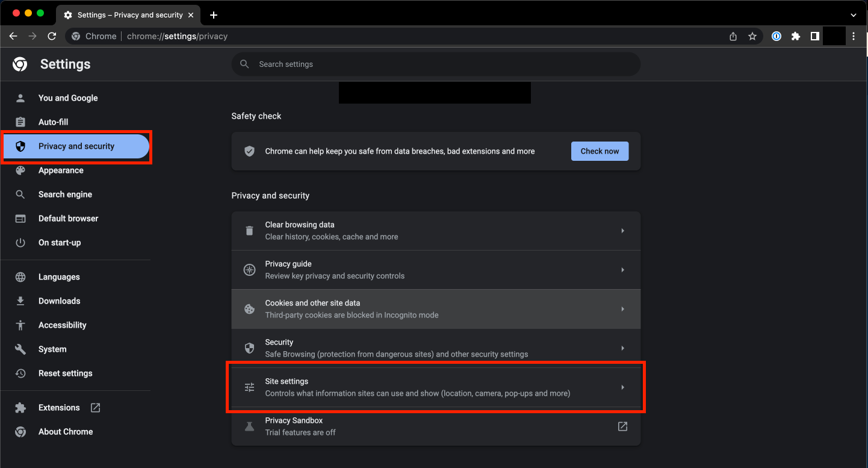Click inside the Search settings field

(x=436, y=64)
